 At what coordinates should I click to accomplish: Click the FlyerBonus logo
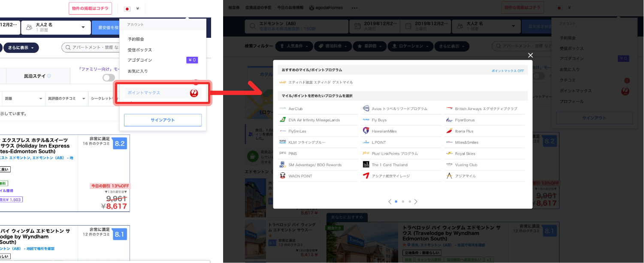449,120
